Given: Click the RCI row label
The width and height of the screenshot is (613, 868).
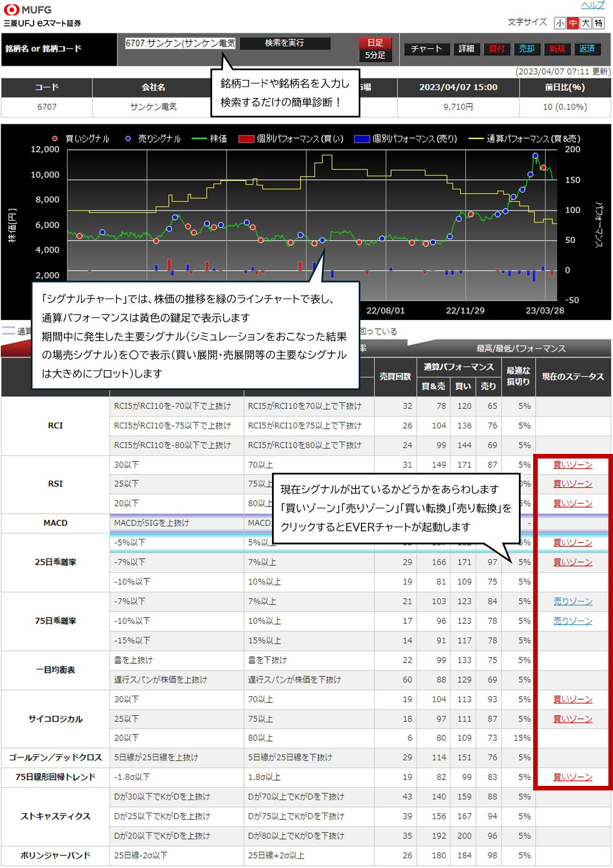Looking at the screenshot, I should tap(55, 425).
